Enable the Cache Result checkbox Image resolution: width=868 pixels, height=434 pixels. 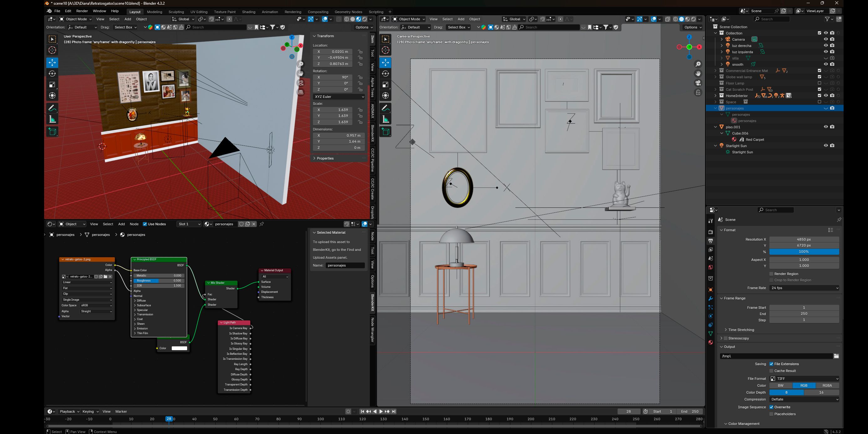tap(771, 371)
